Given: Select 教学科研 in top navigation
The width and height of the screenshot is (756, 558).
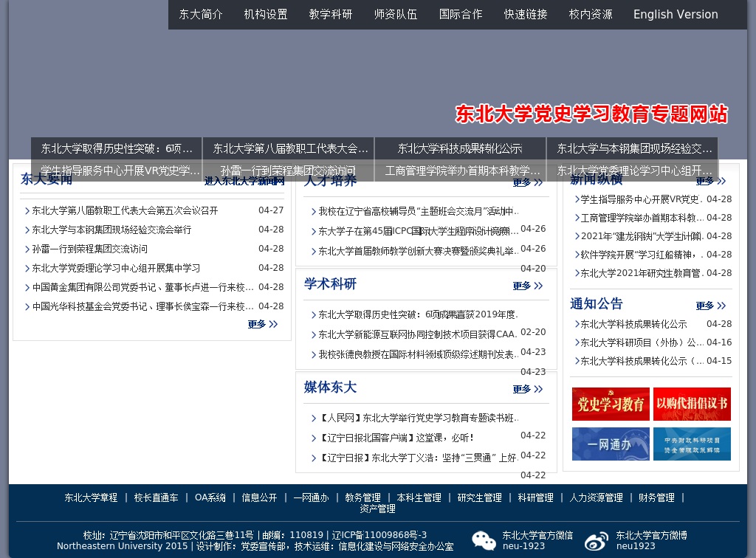Looking at the screenshot, I should pyautogui.click(x=331, y=15).
